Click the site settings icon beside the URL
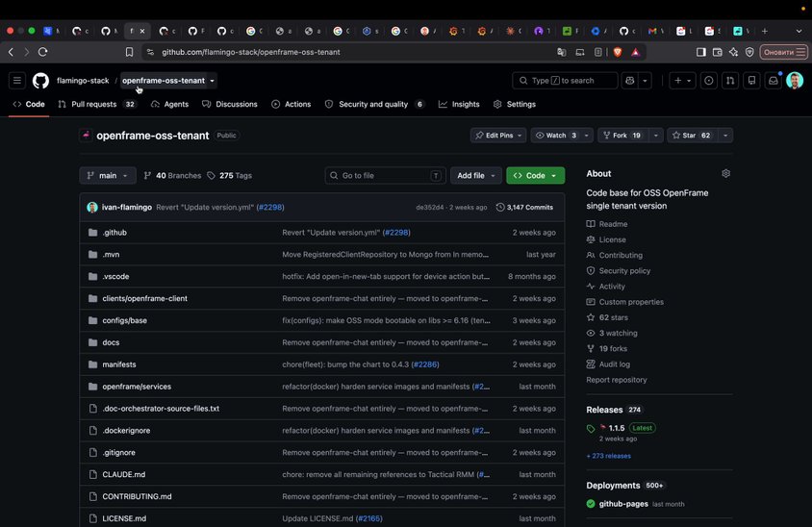Image resolution: width=812 pixels, height=527 pixels. (x=150, y=52)
